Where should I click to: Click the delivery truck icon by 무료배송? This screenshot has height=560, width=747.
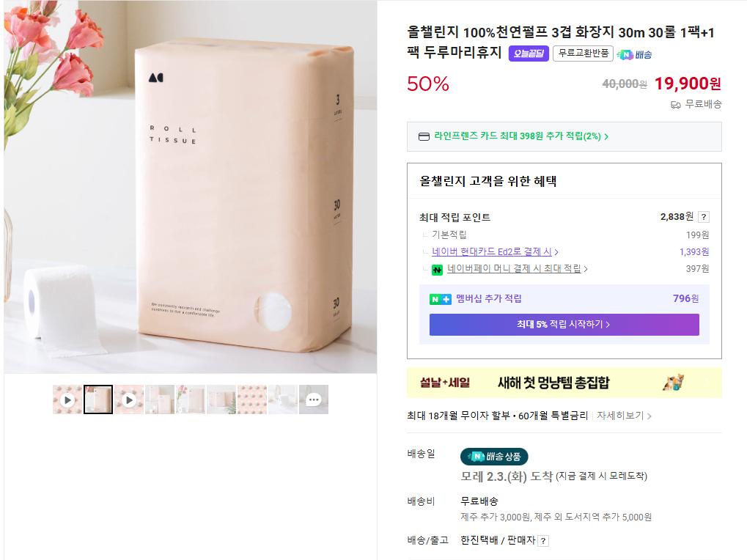tap(676, 104)
